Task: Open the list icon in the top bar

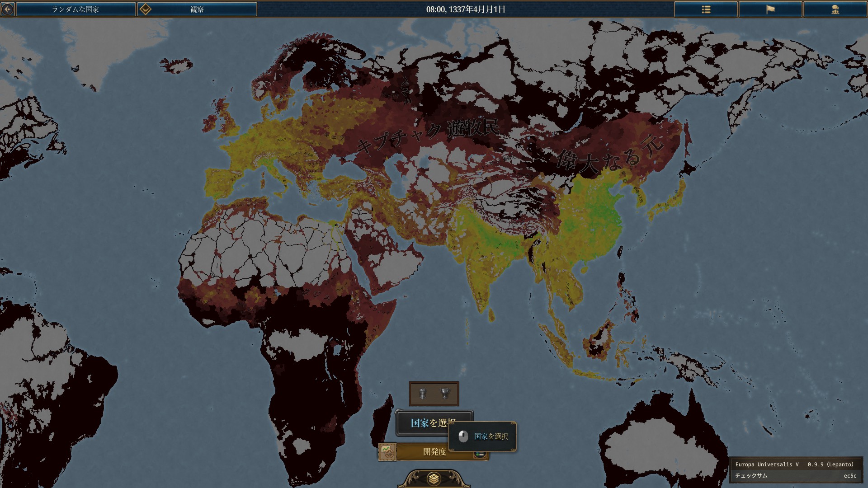Action: [x=706, y=9]
